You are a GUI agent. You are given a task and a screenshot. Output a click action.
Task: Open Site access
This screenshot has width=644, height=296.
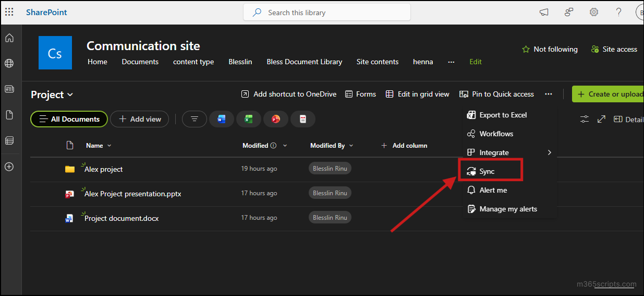(614, 49)
